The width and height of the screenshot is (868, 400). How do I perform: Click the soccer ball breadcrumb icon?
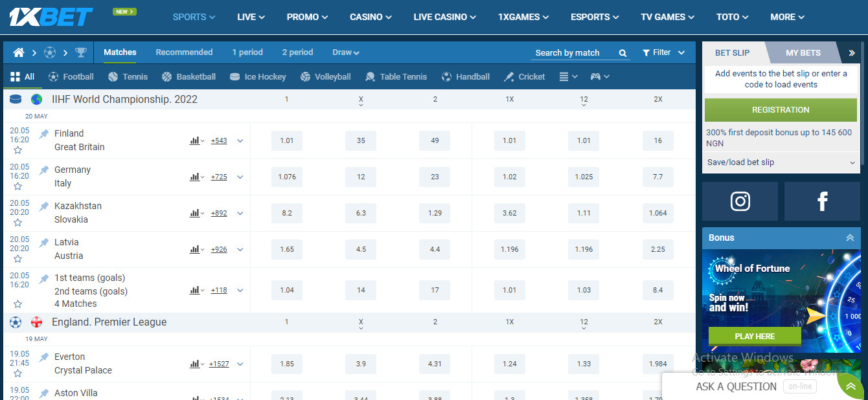point(50,52)
